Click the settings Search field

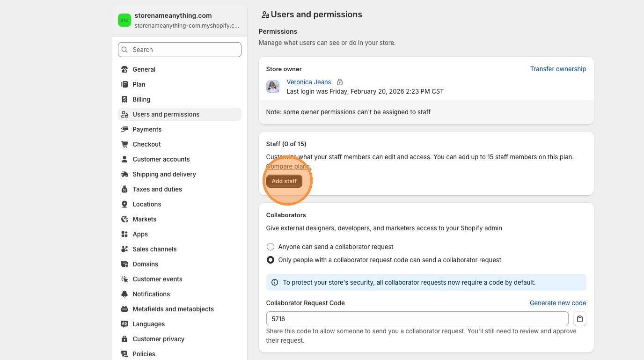180,50
